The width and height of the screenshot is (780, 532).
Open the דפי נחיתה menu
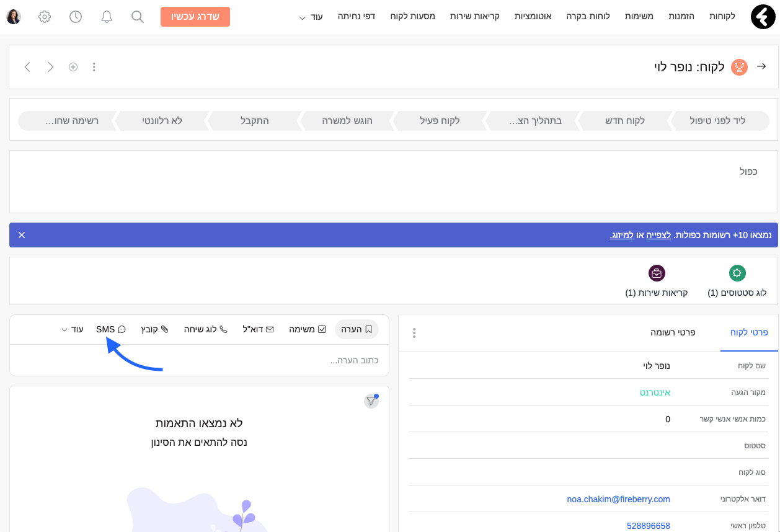(357, 16)
